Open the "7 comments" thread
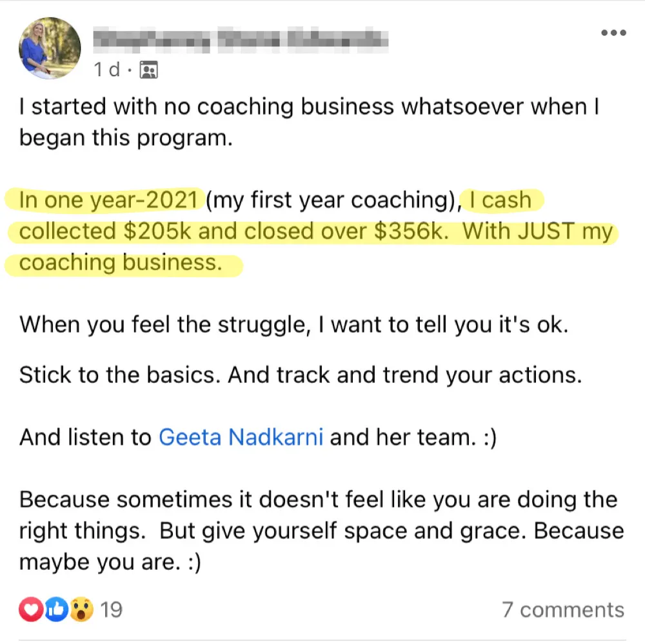 pyautogui.click(x=563, y=609)
